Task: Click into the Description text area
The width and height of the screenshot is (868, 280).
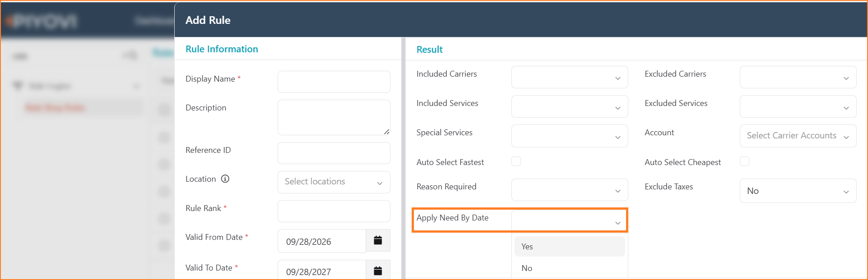Action: (x=334, y=117)
